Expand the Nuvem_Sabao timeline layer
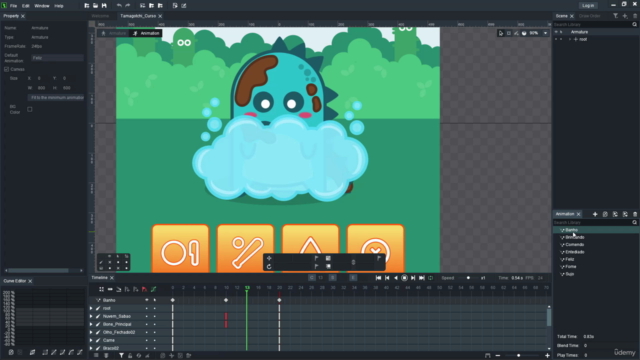640x360 pixels. tap(91, 316)
